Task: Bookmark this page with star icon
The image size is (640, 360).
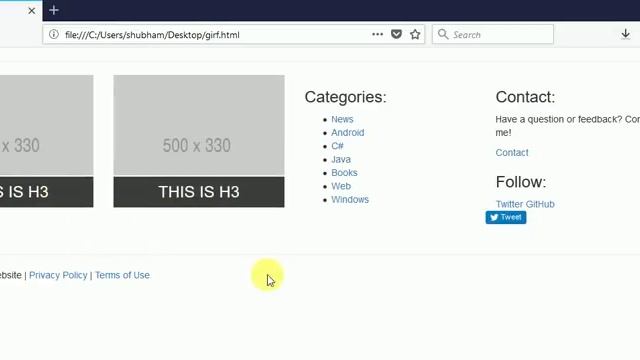Action: 415,34
